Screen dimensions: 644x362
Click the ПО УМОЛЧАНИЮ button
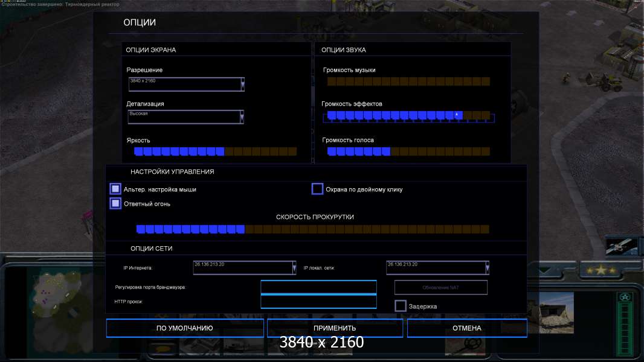pos(185,328)
